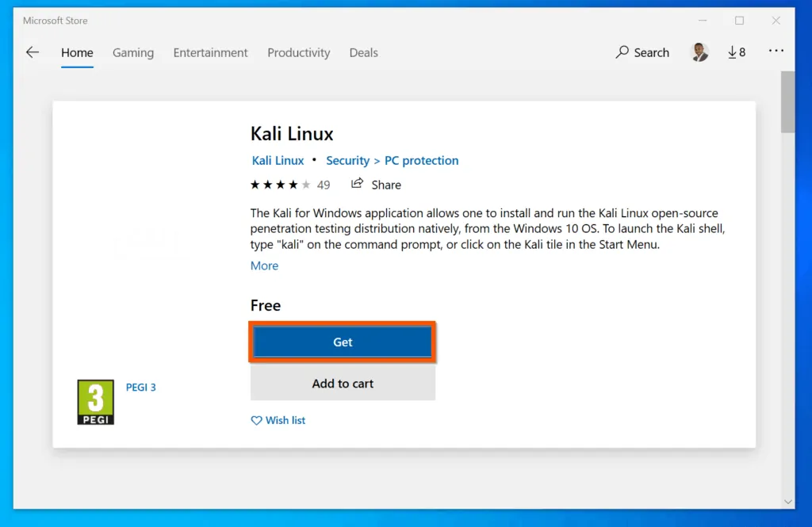
Task: Open the See more ellipsis menu
Action: (776, 52)
